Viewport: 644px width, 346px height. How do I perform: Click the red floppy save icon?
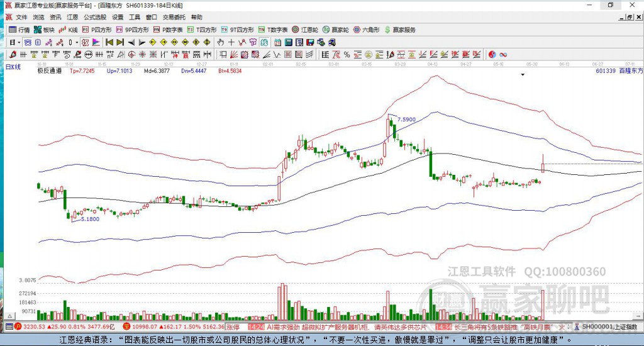pos(310,42)
